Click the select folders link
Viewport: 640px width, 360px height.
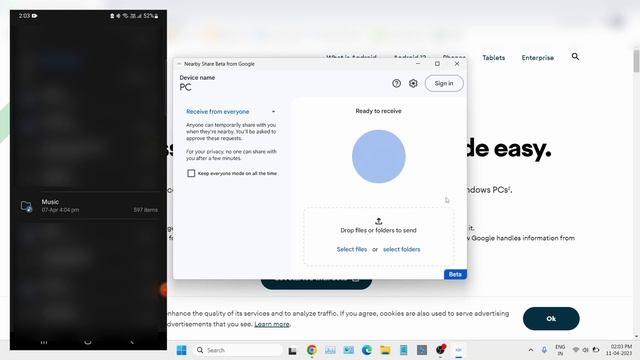pyautogui.click(x=401, y=249)
